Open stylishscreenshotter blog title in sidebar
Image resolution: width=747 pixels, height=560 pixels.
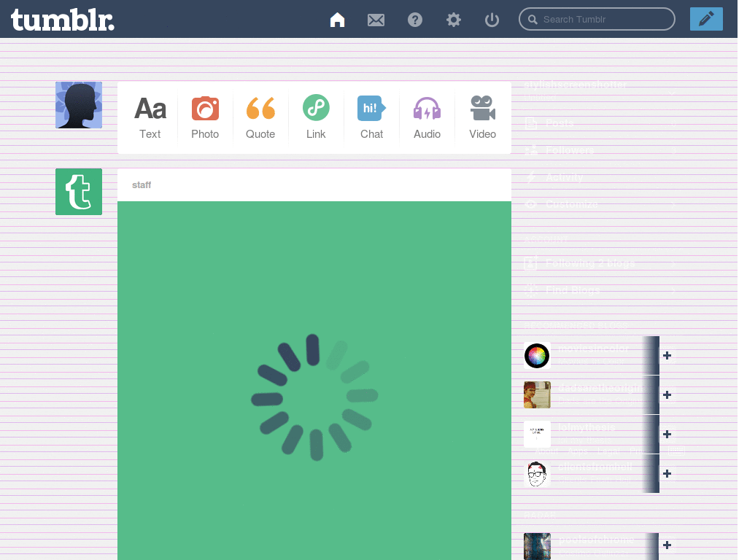576,85
